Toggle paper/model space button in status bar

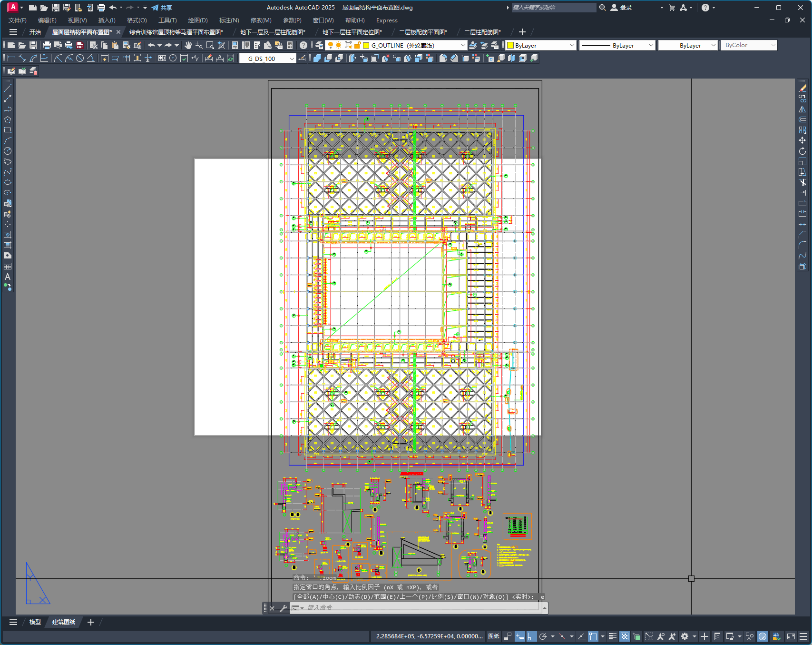494,636
